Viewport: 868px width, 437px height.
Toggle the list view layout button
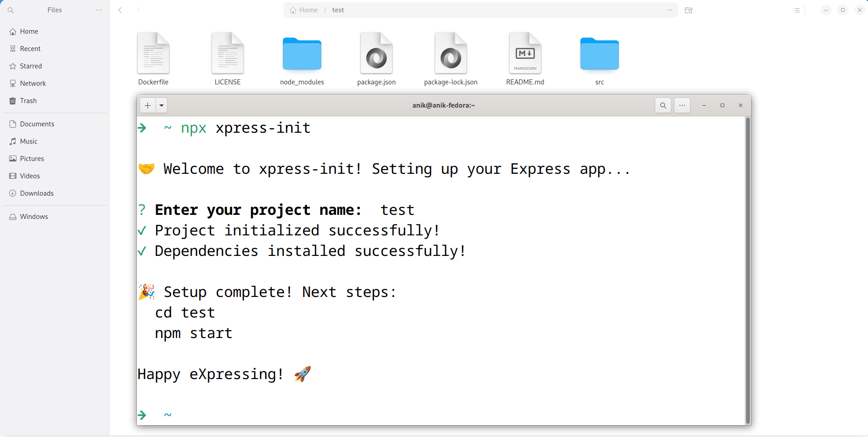pyautogui.click(x=797, y=10)
